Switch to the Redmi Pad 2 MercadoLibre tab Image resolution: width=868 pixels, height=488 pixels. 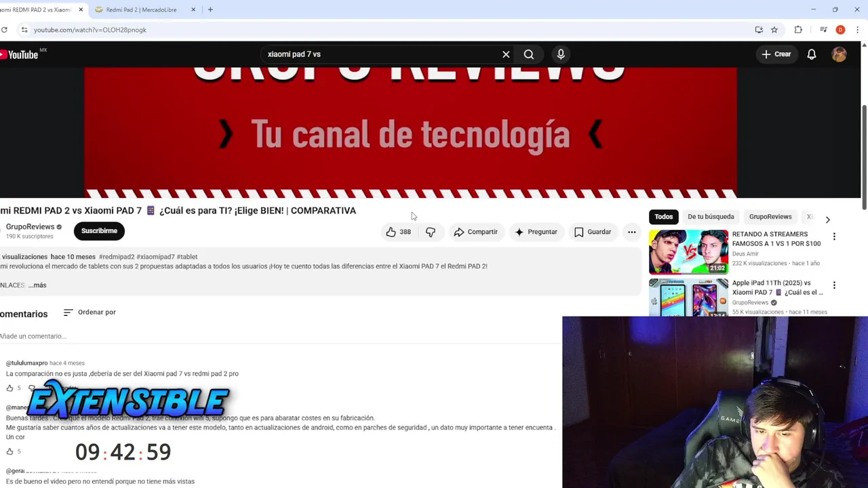(141, 9)
